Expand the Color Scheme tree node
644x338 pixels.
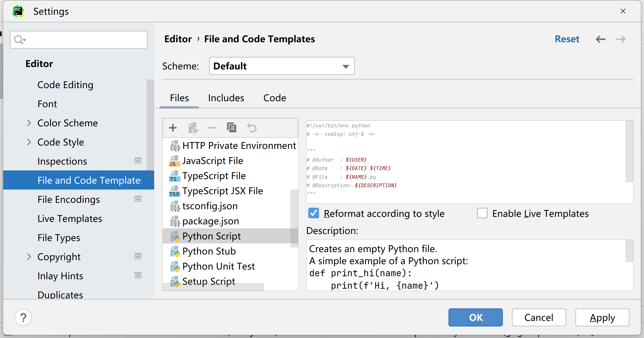29,123
